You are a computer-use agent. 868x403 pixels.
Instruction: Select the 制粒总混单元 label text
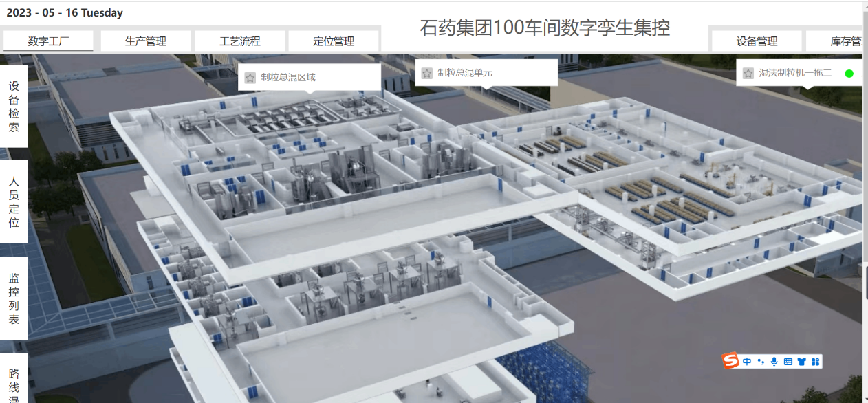coord(465,73)
